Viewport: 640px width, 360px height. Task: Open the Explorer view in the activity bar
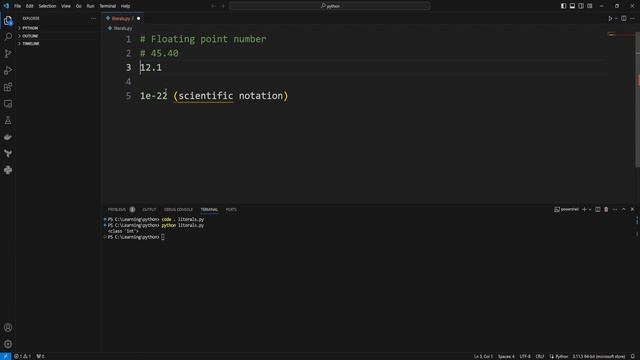pos(8,20)
